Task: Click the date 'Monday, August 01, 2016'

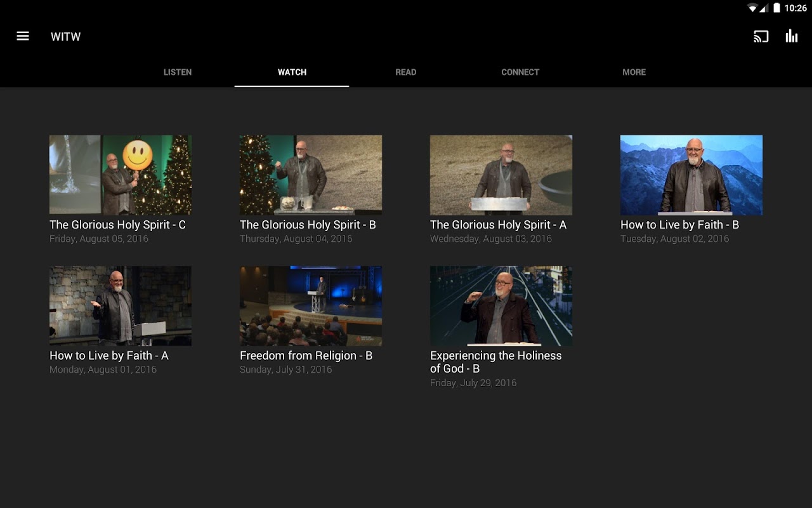Action: [x=103, y=370]
